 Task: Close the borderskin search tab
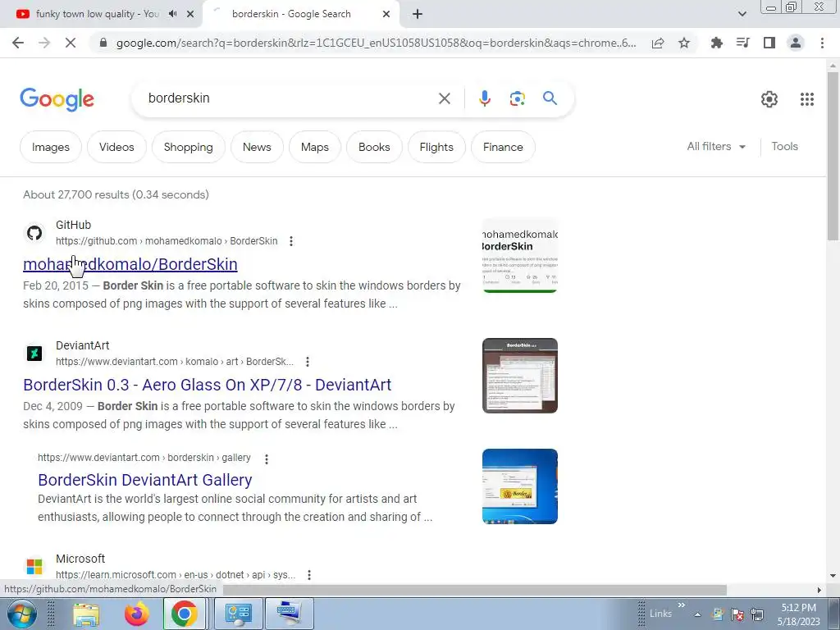(x=386, y=14)
